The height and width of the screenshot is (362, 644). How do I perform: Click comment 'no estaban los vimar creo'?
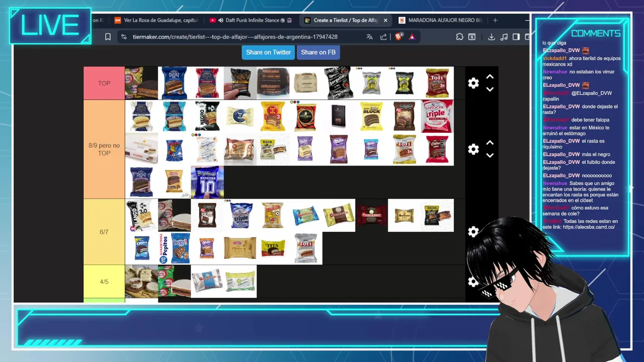579,74
